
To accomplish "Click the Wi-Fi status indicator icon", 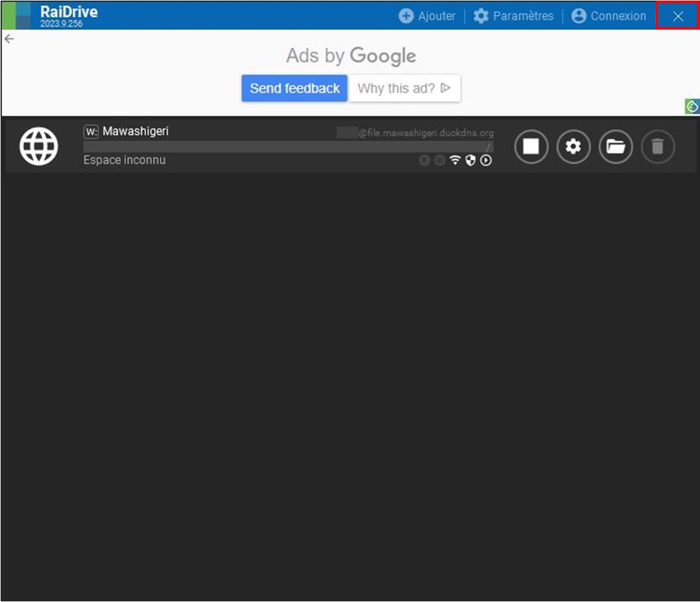I will coord(455,160).
